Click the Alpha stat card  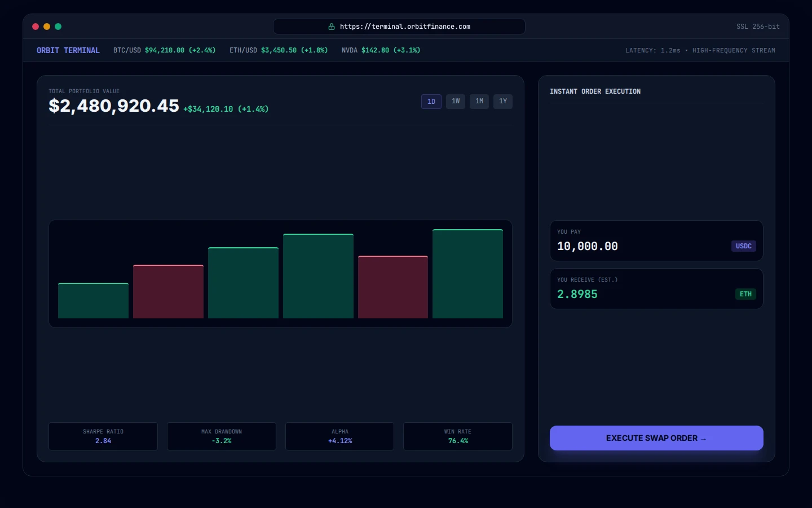coord(339,436)
